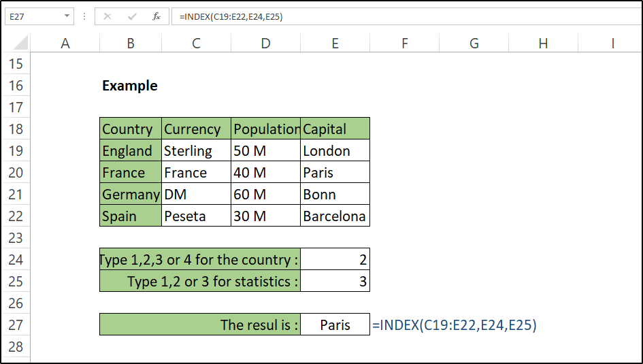This screenshot has height=364, width=643.
Task: Select row 16 header
Action: tap(16, 85)
